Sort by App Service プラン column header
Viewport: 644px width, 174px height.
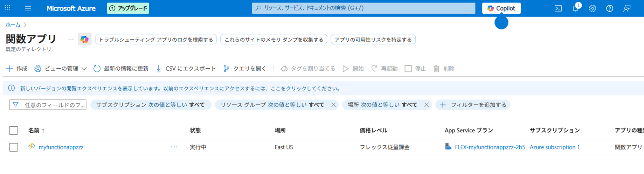point(469,130)
